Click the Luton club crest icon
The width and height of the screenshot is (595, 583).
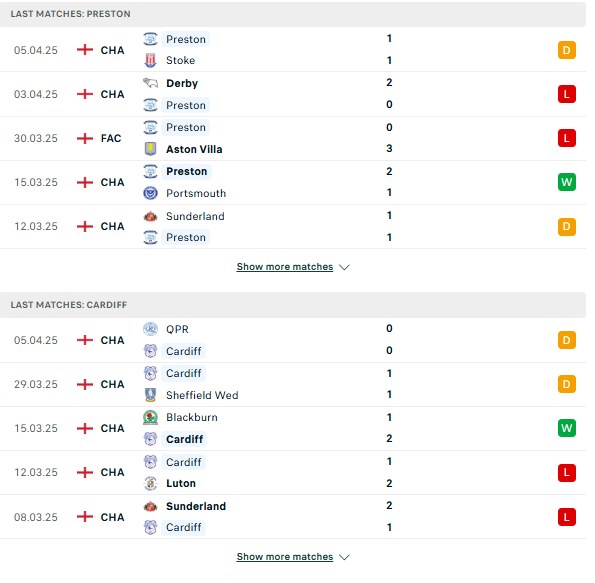150,483
